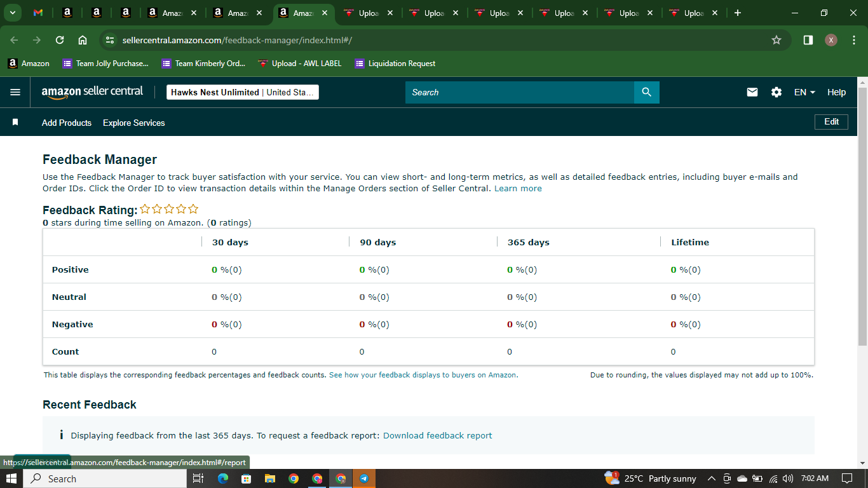
Task: Click the "Negative" row label
Action: pos(72,324)
